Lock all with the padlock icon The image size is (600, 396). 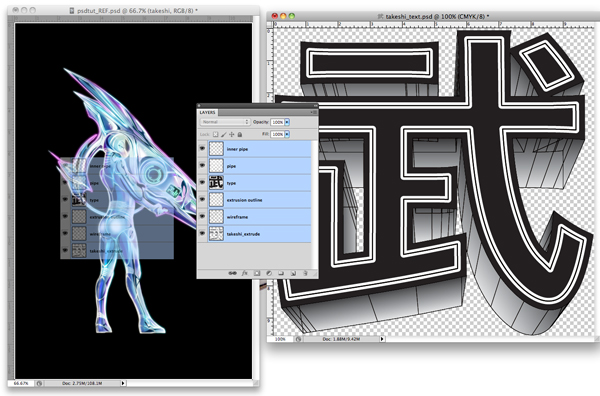point(240,134)
